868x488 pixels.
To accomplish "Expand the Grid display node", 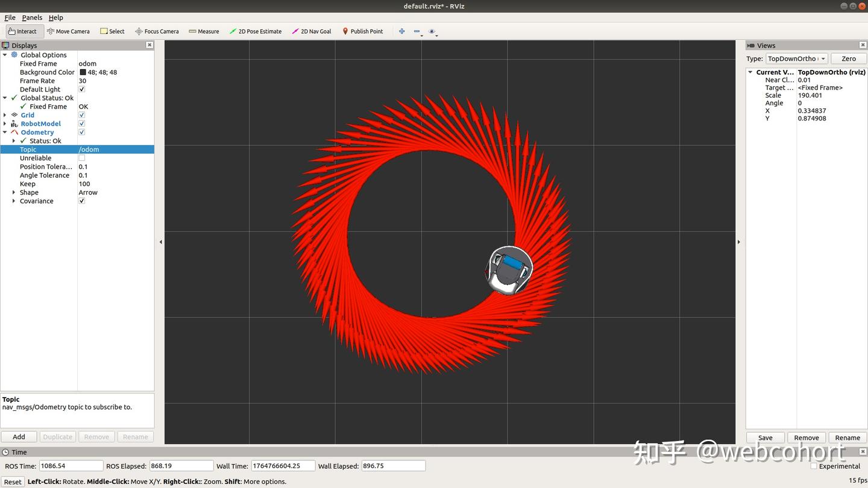I will click(5, 115).
